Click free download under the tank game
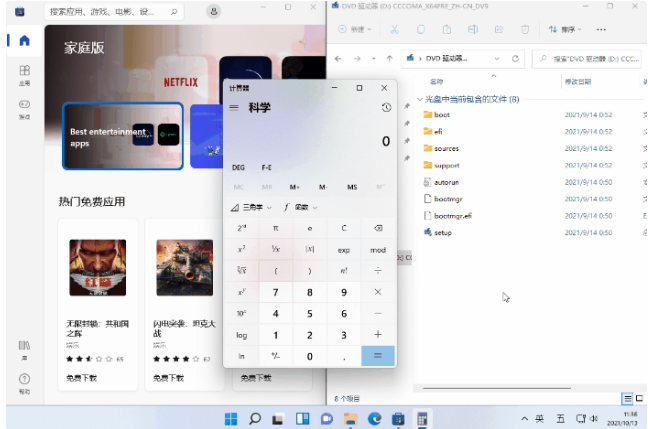Image resolution: width=648 pixels, height=429 pixels. 168,378
